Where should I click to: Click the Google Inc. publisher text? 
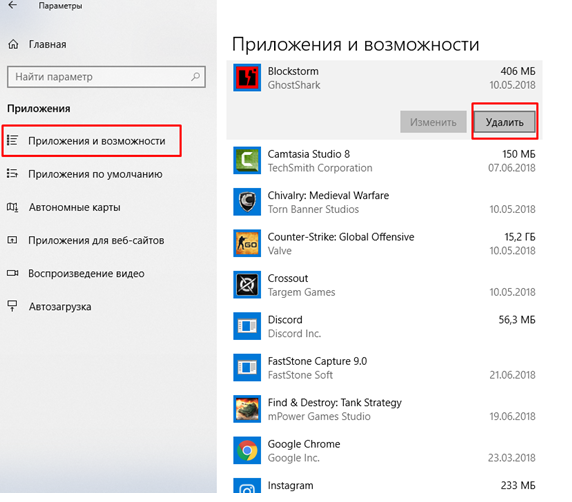tap(294, 458)
